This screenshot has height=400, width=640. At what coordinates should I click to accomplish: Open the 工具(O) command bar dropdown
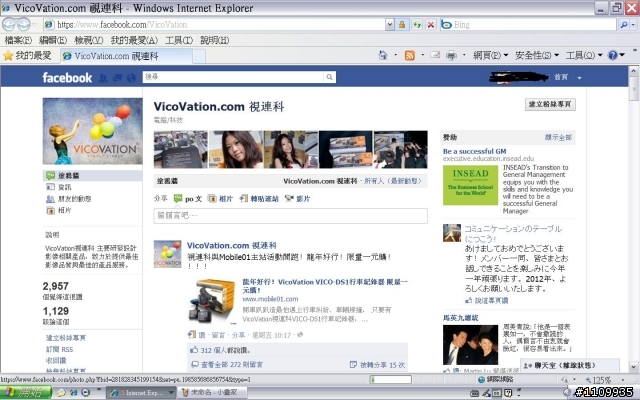[584, 55]
